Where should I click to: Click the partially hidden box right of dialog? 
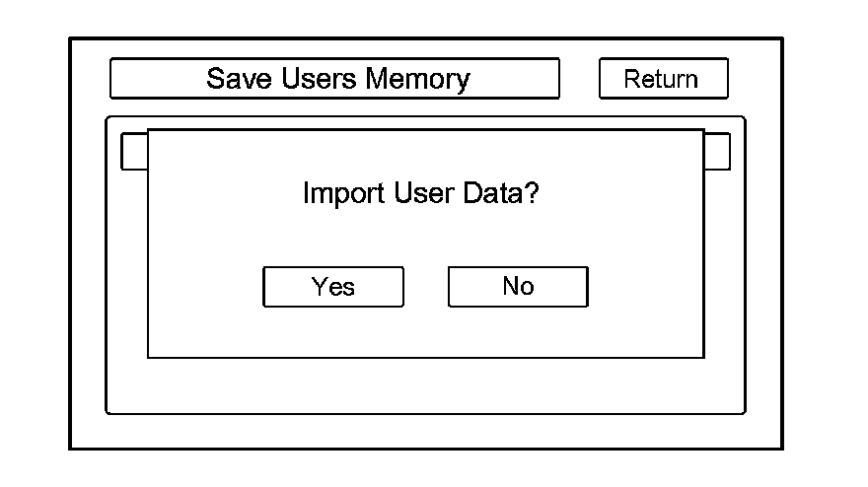pos(717,151)
